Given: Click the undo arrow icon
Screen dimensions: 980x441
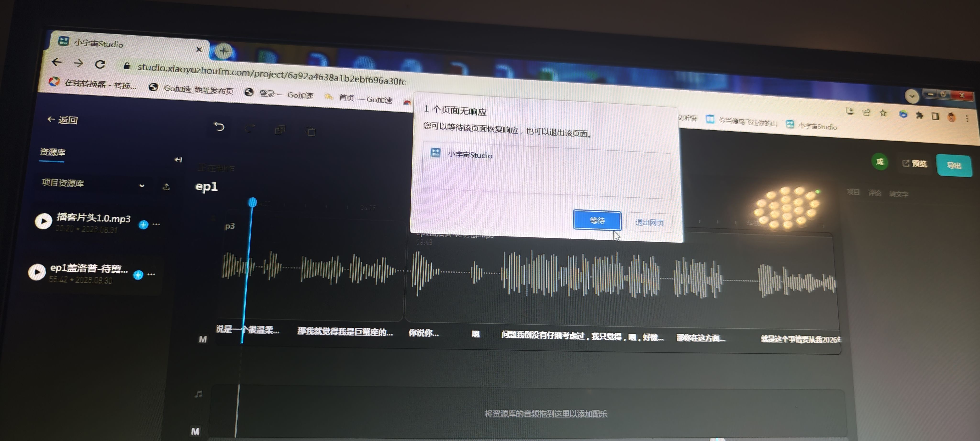Looking at the screenshot, I should click(x=219, y=126).
